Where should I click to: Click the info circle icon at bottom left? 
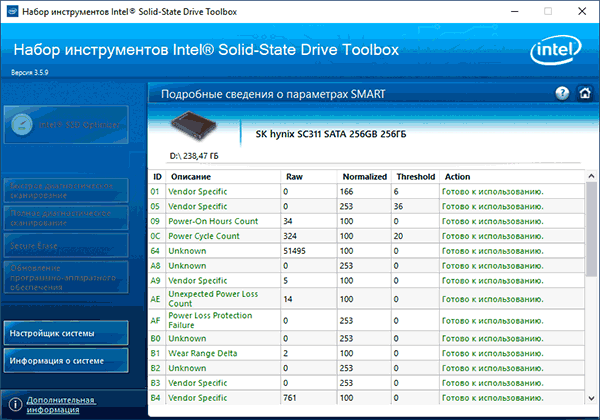pos(15,404)
